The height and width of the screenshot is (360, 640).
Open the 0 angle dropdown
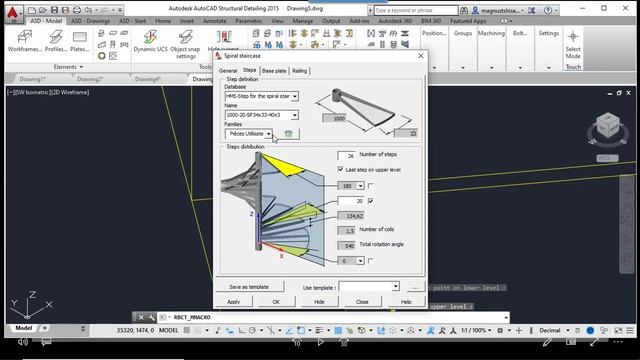360,260
